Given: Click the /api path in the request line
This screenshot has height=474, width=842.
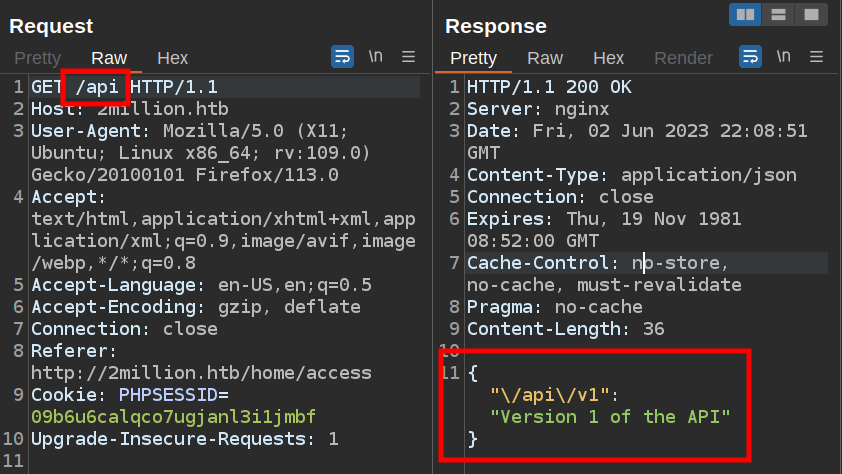Looking at the screenshot, I should coord(96,87).
